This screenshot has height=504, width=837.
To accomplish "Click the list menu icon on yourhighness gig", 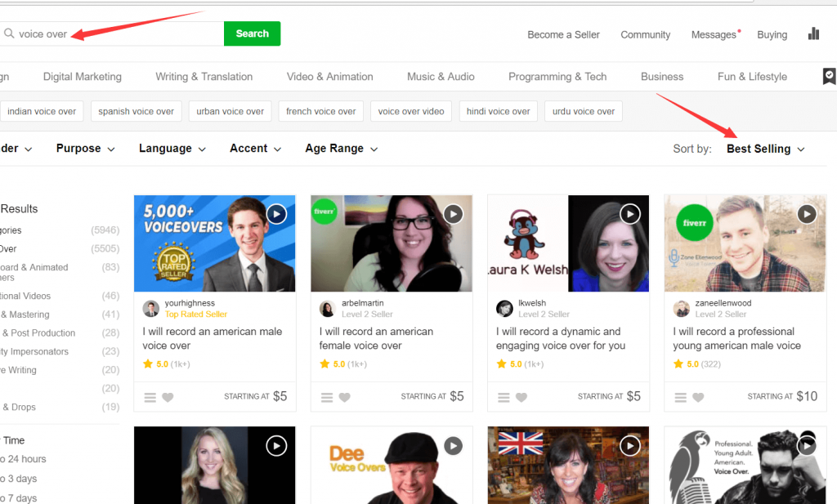I will (x=150, y=397).
